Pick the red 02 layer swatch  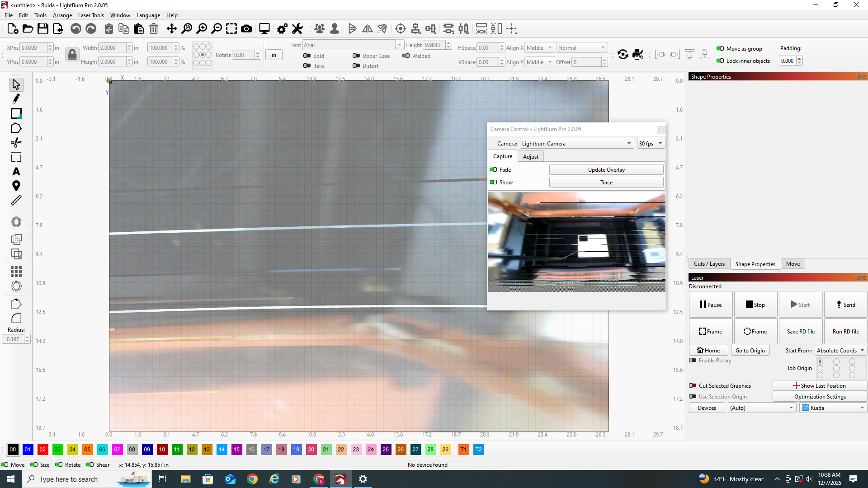(42, 450)
